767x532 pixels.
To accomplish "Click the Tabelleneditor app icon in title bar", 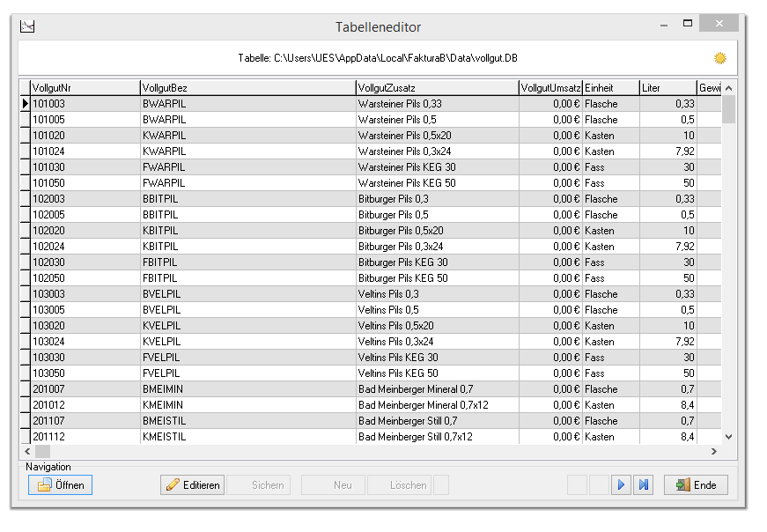I will (x=27, y=26).
